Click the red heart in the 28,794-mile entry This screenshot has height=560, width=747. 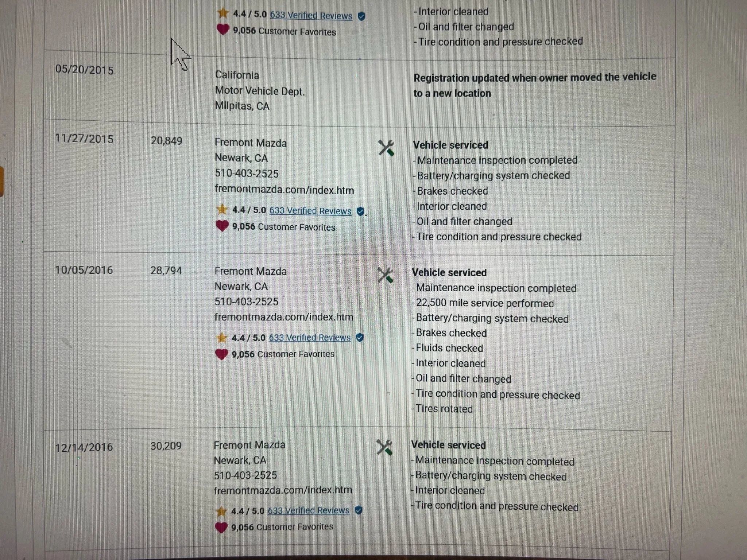coord(221,354)
